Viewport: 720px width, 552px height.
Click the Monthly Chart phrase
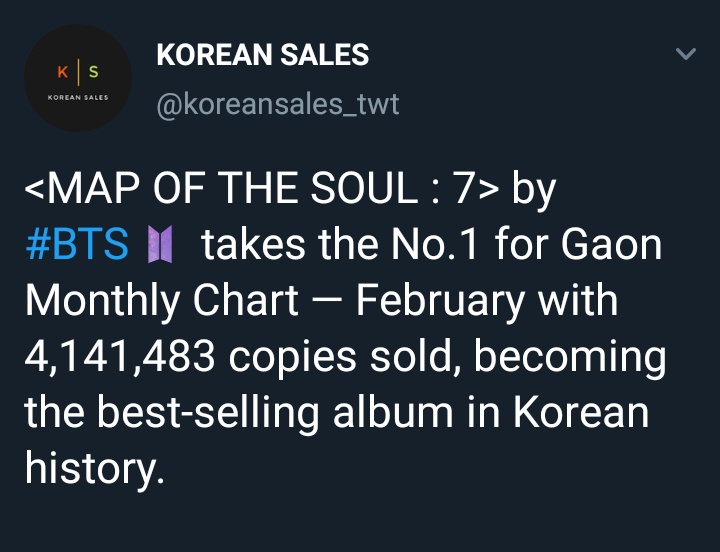(x=162, y=301)
